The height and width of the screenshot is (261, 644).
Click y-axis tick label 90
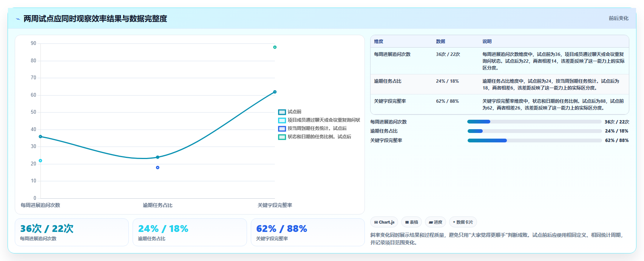click(x=34, y=43)
